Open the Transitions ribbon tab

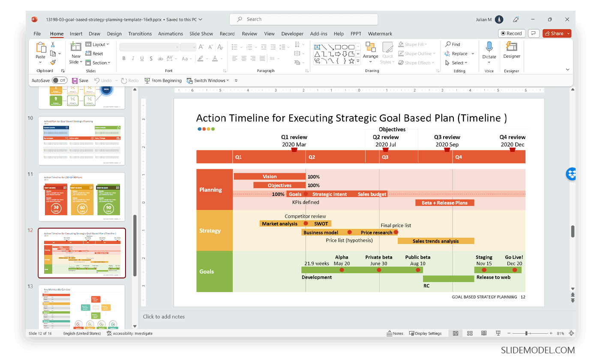coord(140,34)
